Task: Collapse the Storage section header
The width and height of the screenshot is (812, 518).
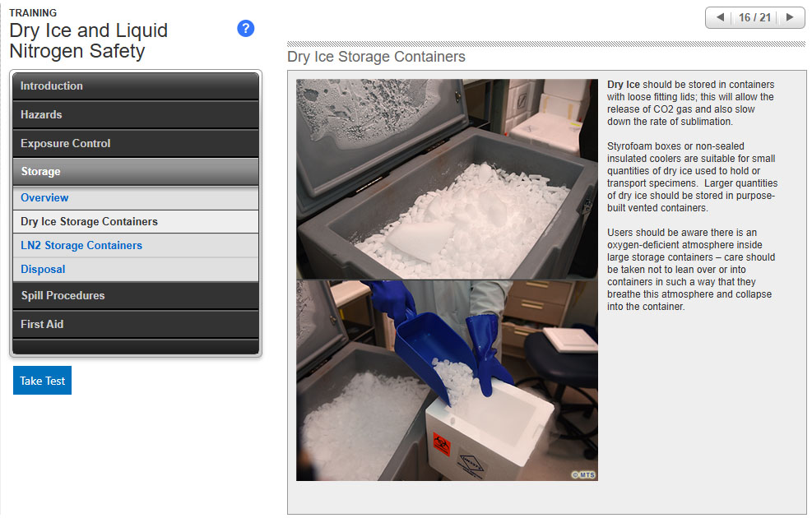Action: 135,172
